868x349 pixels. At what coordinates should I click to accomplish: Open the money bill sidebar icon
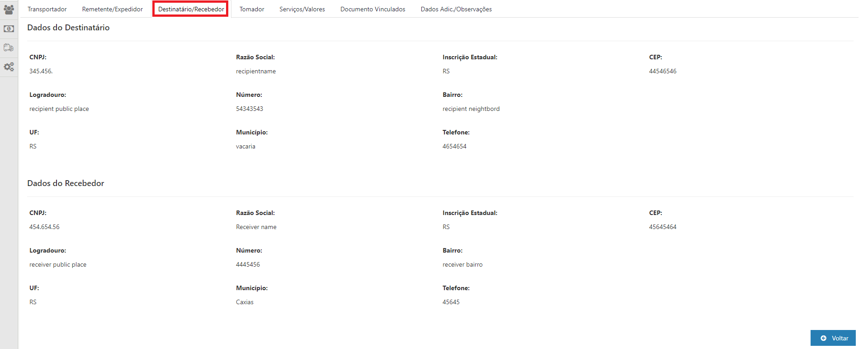coord(9,29)
